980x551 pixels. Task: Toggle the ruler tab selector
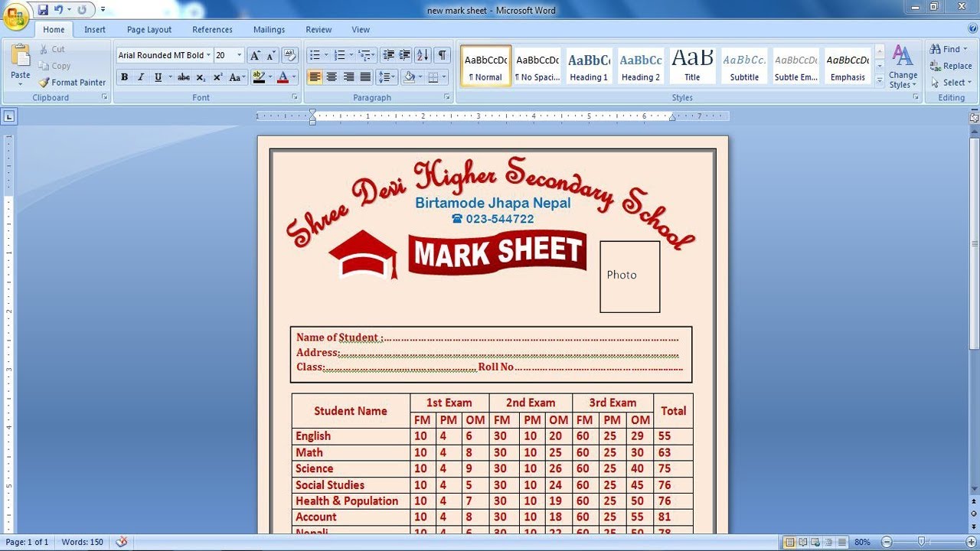pos(9,117)
